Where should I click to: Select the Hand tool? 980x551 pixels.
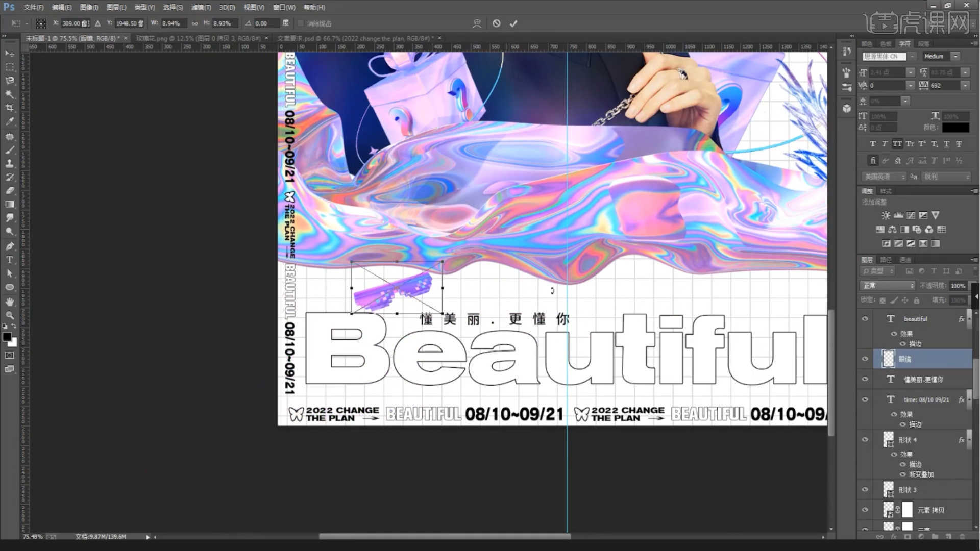click(9, 302)
